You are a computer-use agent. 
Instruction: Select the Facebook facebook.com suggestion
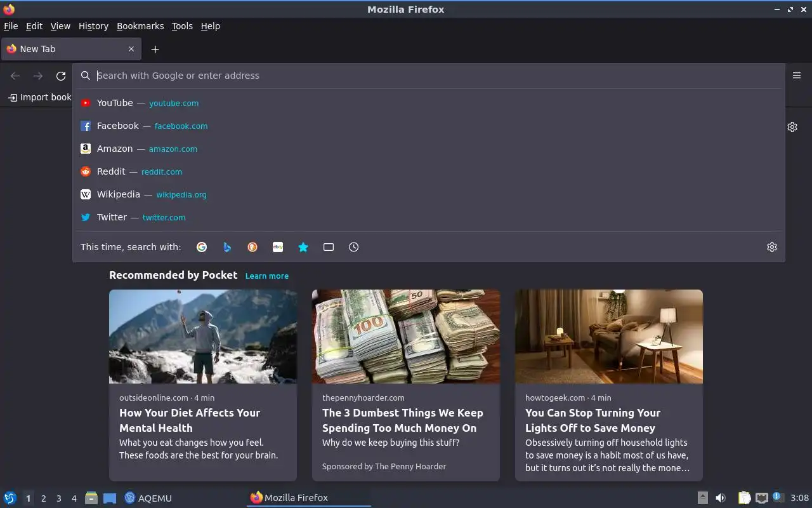pyautogui.click(x=429, y=126)
